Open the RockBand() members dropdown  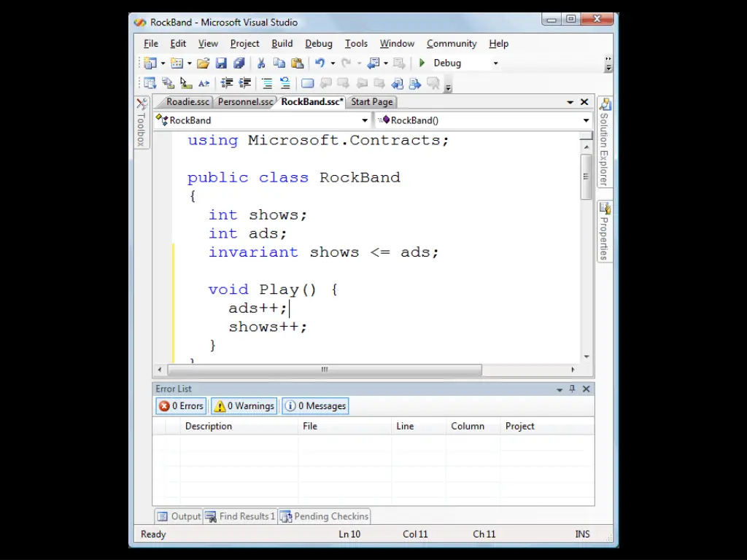587,120
